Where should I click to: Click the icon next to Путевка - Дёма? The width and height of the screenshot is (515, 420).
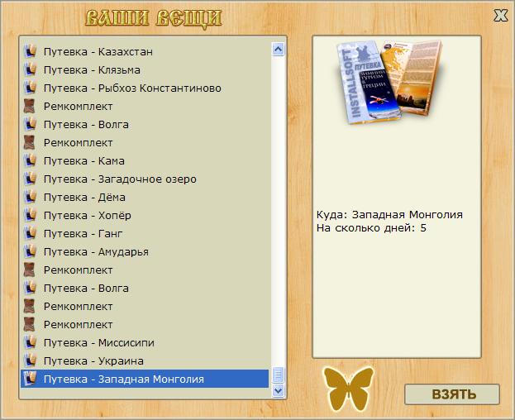coord(30,197)
